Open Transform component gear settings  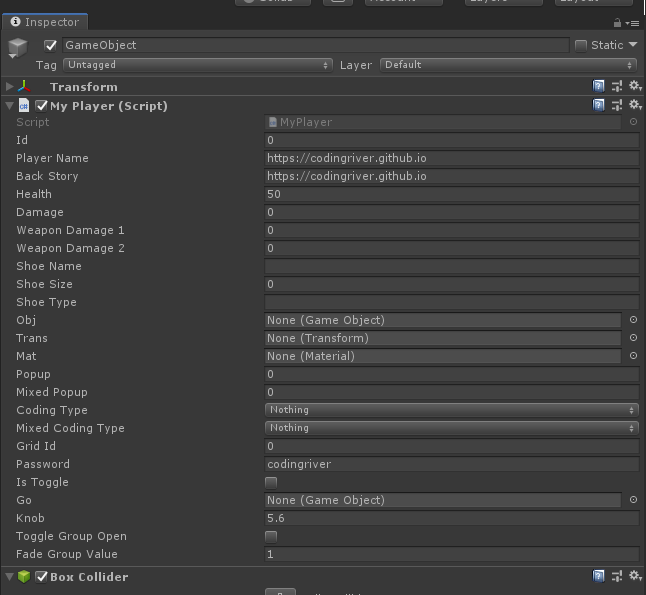coord(635,86)
